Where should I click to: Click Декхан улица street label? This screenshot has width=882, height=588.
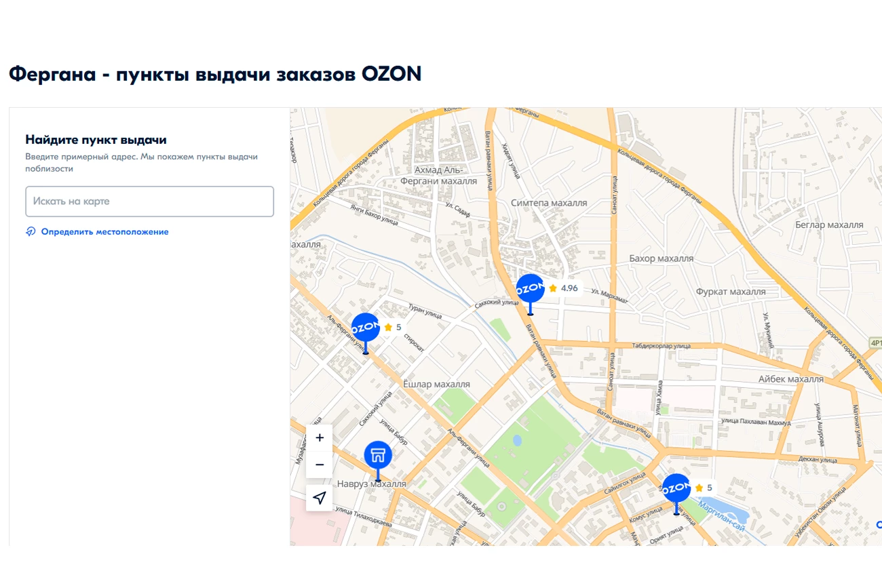coord(818,459)
